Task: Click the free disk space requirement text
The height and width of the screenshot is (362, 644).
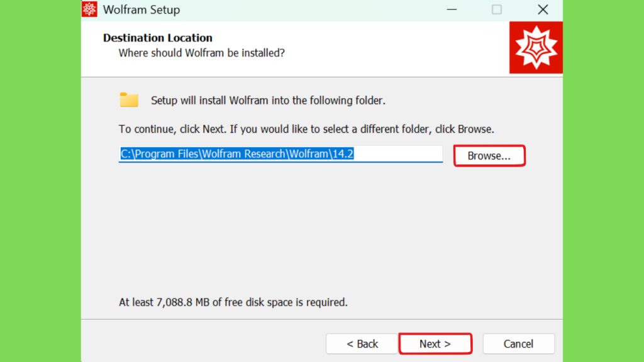Action: click(233, 302)
